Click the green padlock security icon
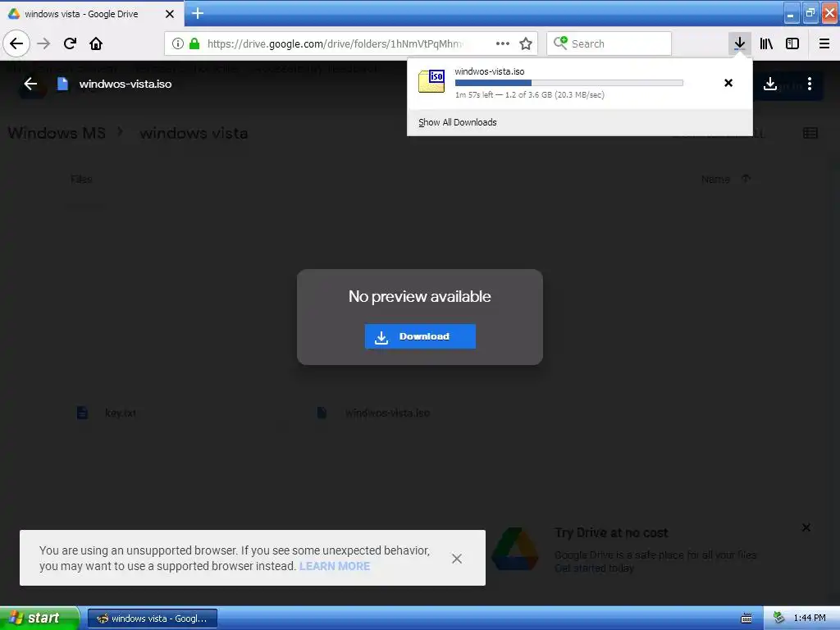This screenshot has width=840, height=630. coord(194,43)
